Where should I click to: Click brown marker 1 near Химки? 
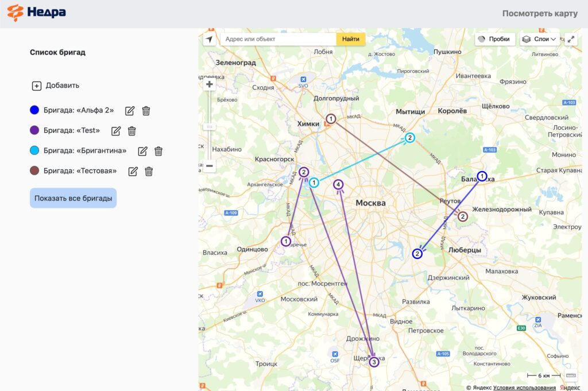coord(331,119)
